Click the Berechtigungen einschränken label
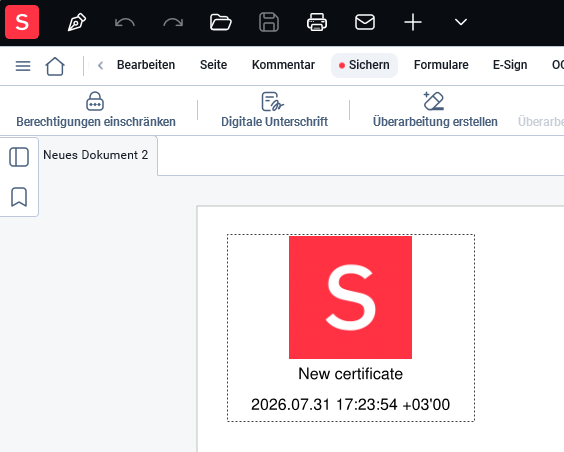This screenshot has width=564, height=452. coord(96,122)
